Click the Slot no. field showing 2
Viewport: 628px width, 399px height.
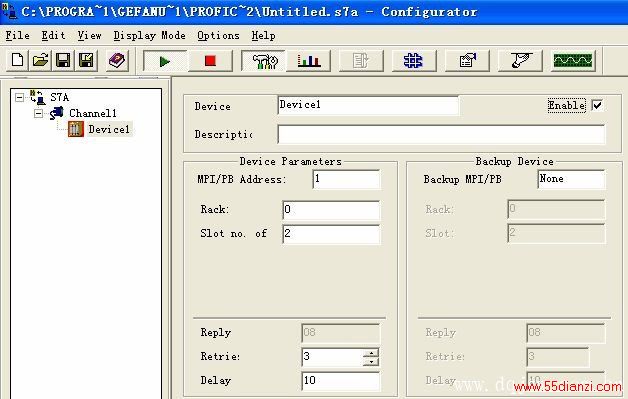pyautogui.click(x=331, y=234)
